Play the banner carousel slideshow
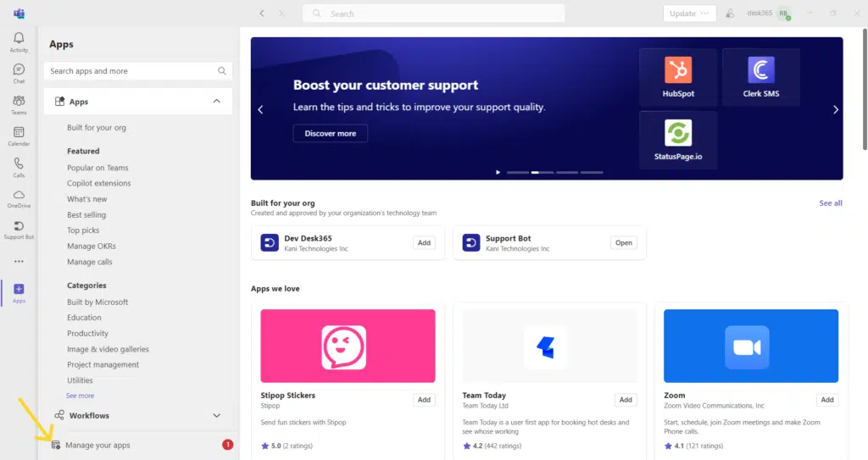 (498, 172)
